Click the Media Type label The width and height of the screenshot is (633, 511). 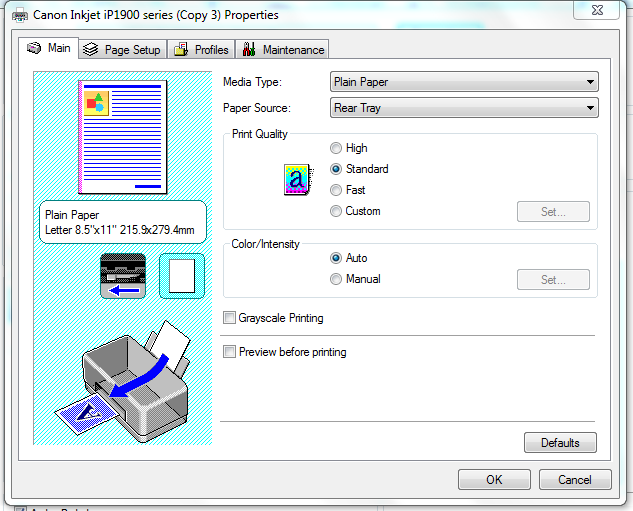click(252, 82)
